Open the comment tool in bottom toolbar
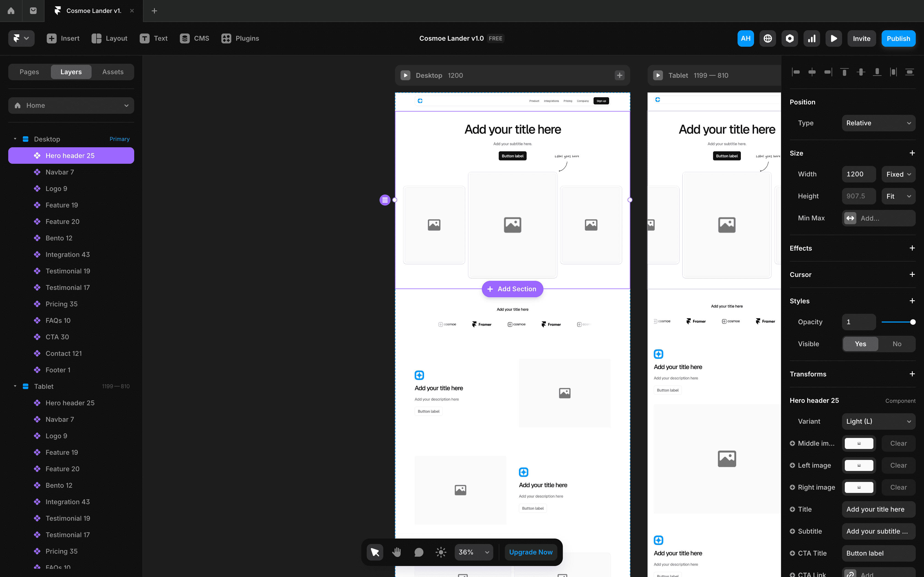 pos(419,552)
